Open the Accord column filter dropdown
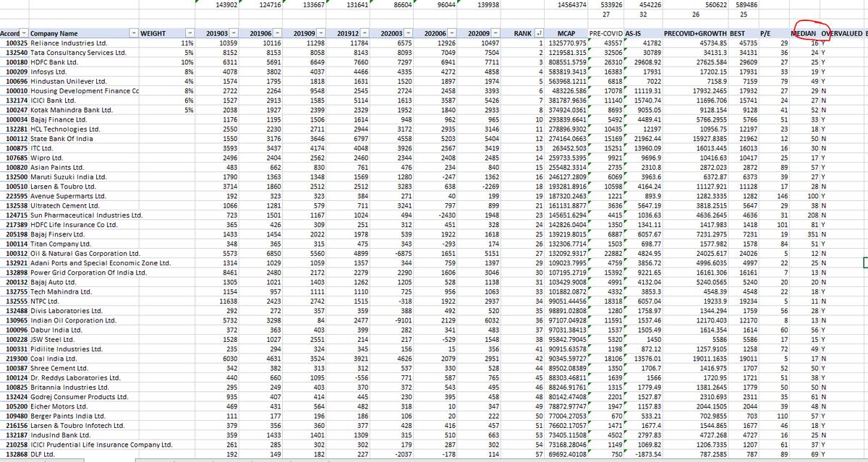868x462 pixels. (24, 34)
